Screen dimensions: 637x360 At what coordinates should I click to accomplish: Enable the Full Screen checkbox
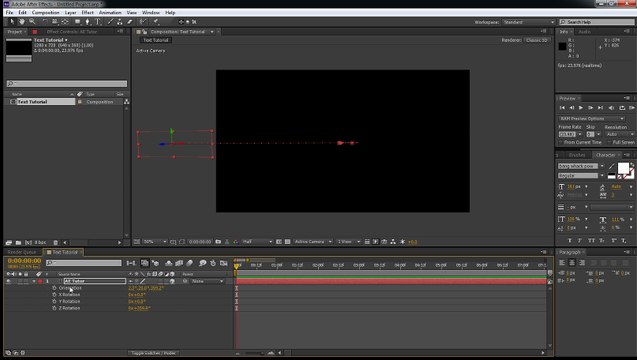click(x=609, y=142)
